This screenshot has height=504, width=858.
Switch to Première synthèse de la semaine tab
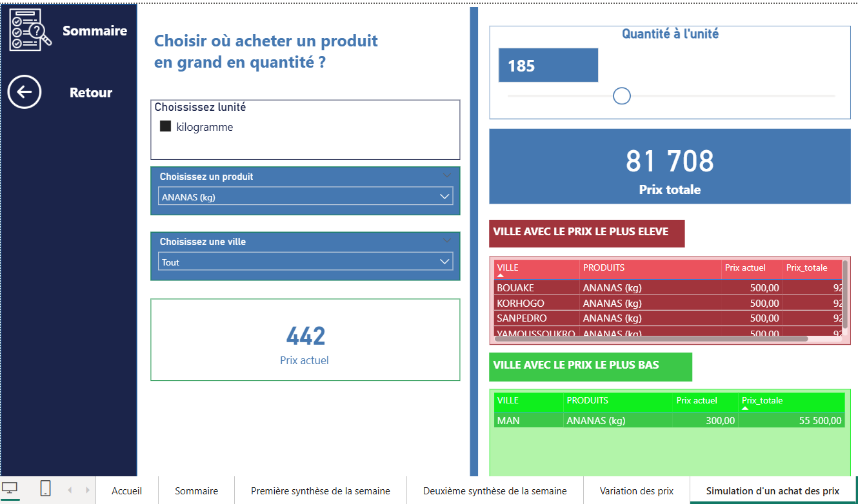pyautogui.click(x=321, y=490)
